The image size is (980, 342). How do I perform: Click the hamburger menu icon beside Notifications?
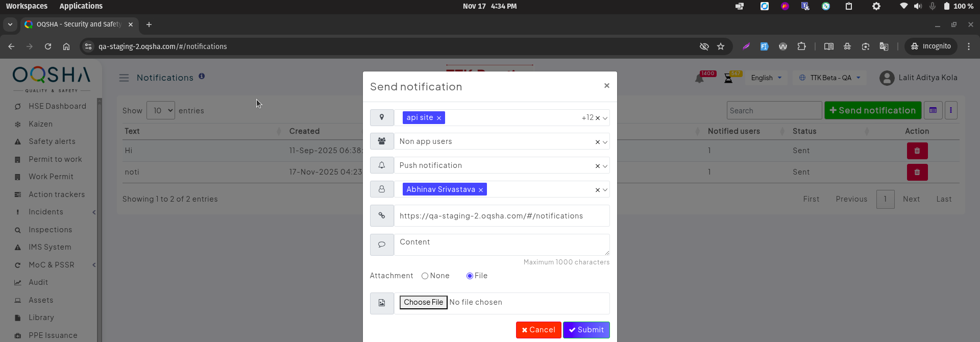point(124,78)
